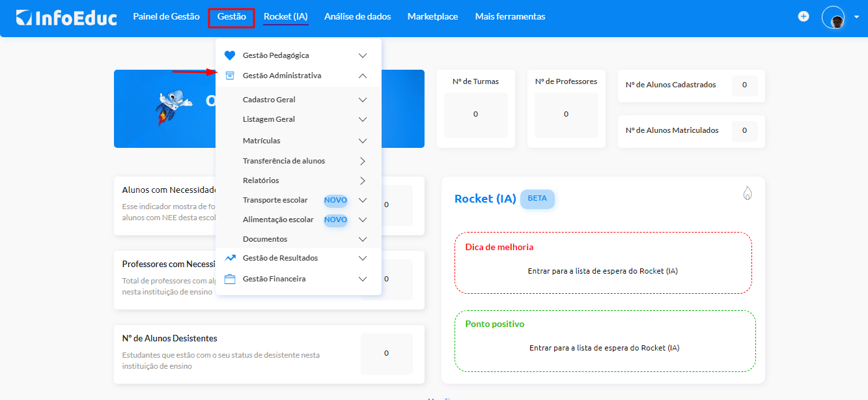This screenshot has height=400, width=868.
Task: Click Nº de Alunos Desistentes heading
Action: click(x=170, y=339)
